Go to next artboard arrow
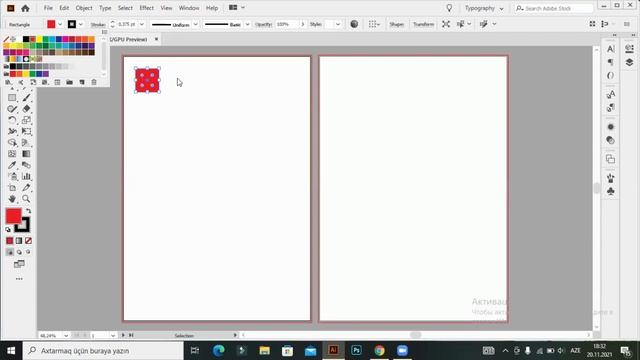This screenshot has height=360, width=640. 123,335
